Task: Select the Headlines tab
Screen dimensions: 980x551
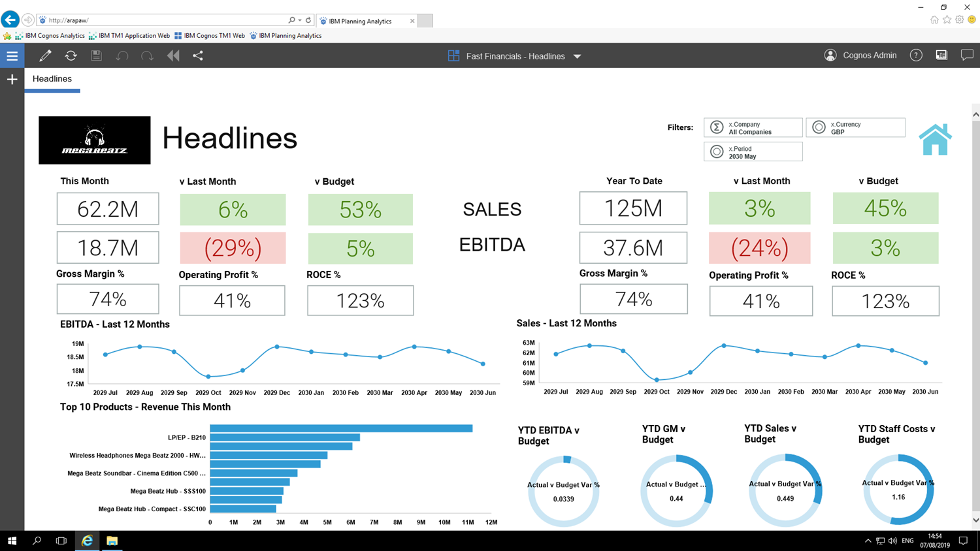Action: [x=52, y=78]
